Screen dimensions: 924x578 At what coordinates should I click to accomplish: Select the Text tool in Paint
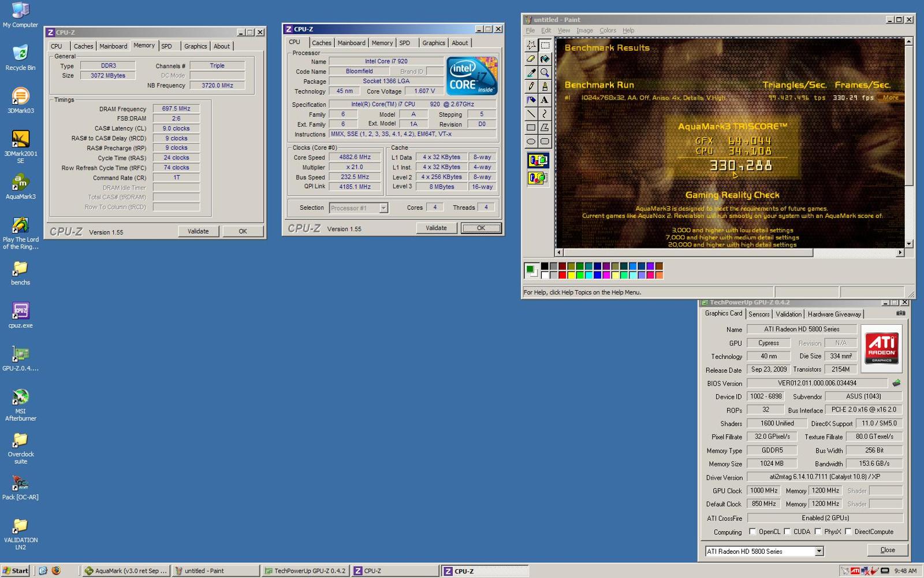(x=545, y=100)
